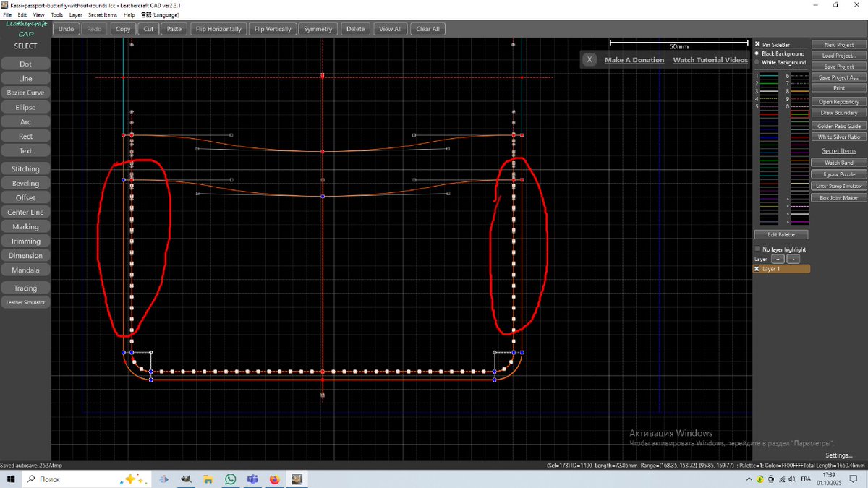Click the Load Project button

[839, 56]
